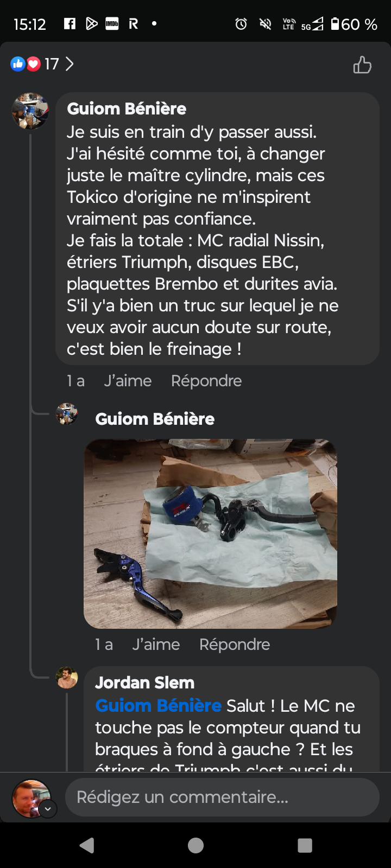Screen dimensions: 391x868
Task: Open the account switcher arrow on your avatar
Action: 48,809
